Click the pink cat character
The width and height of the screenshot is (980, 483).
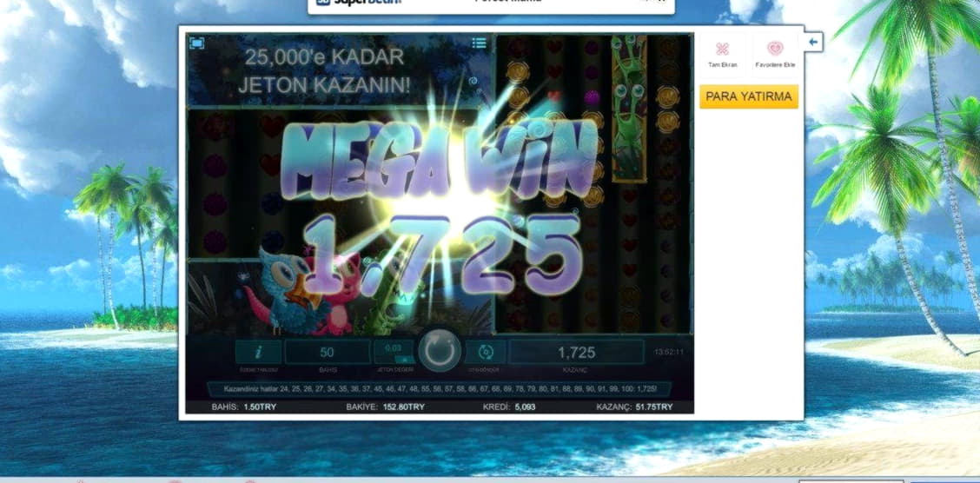pyautogui.click(x=341, y=293)
